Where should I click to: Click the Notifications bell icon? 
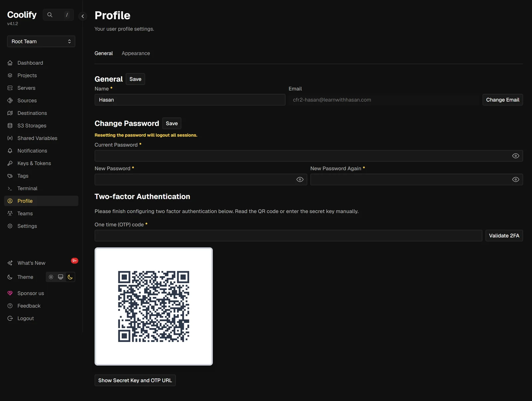[10, 151]
